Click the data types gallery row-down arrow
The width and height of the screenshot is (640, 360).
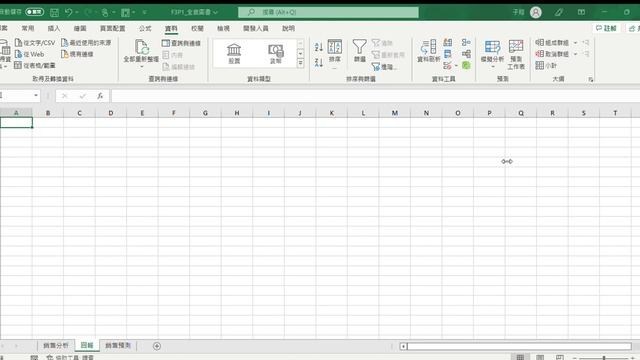(x=300, y=53)
